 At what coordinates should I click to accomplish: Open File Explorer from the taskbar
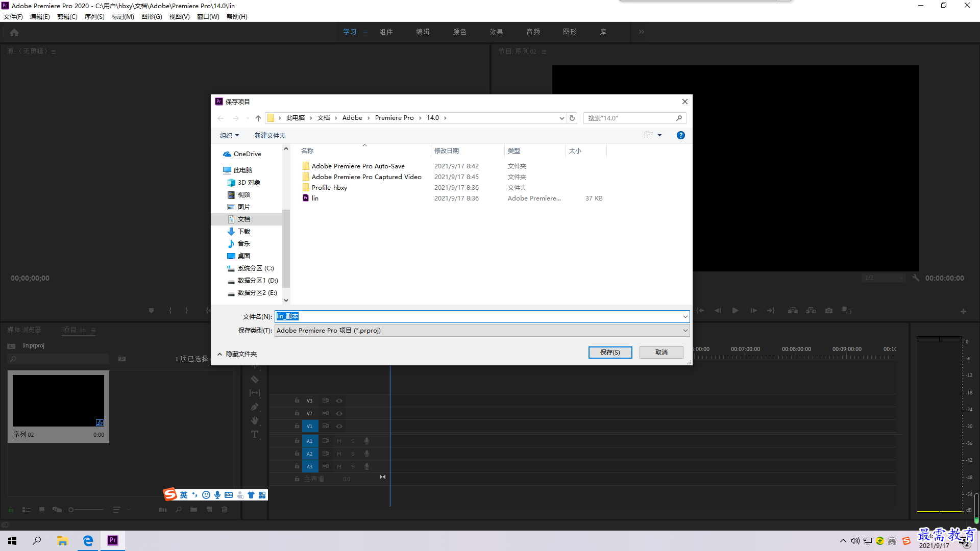[62, 540]
